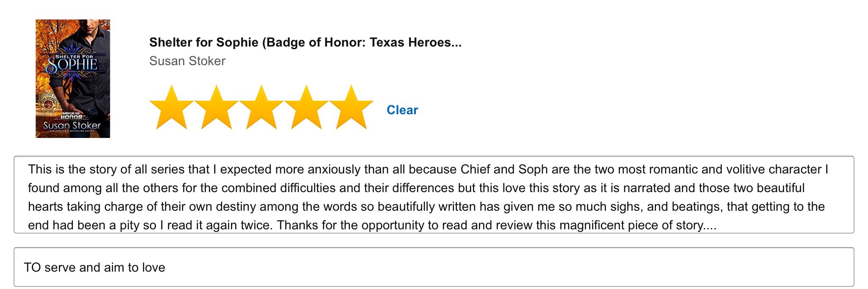Click the Shelter for Sophie book title
Image resolution: width=868 pixels, height=289 pixels.
point(305,42)
